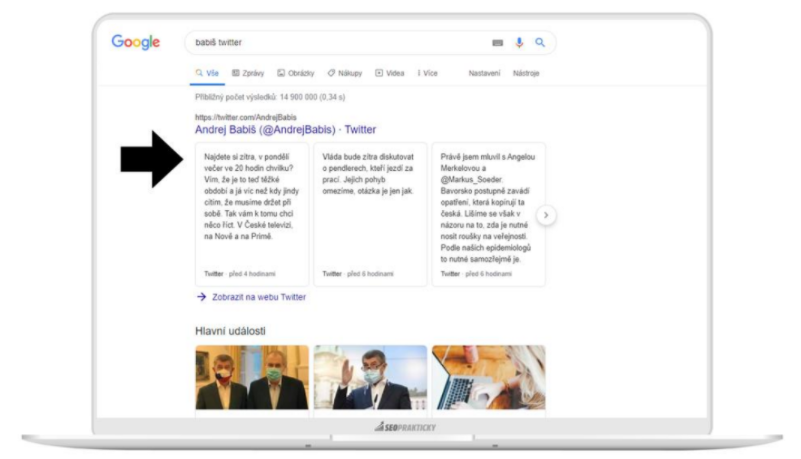Click the Google logo

135,42
